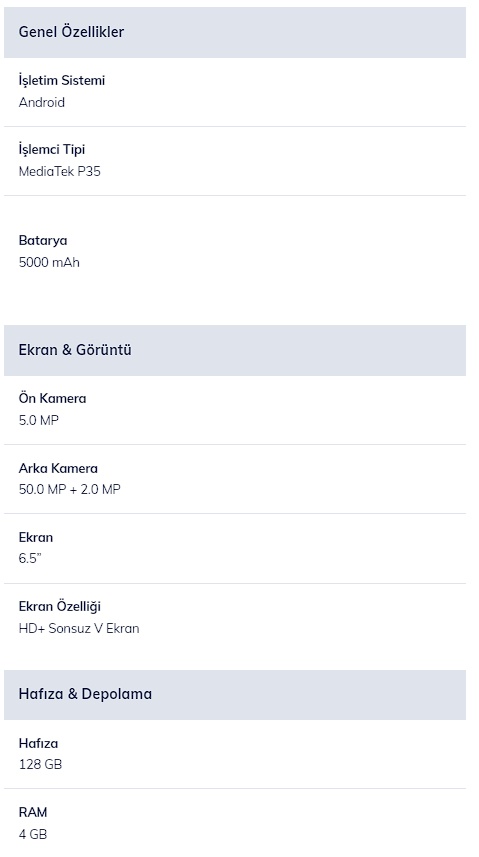Click the Genel Özellikler section header
Screen dimensions: 479x857
point(235,32)
